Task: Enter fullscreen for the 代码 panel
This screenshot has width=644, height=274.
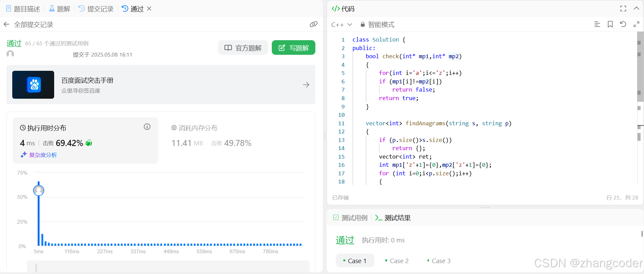Action: [623, 9]
